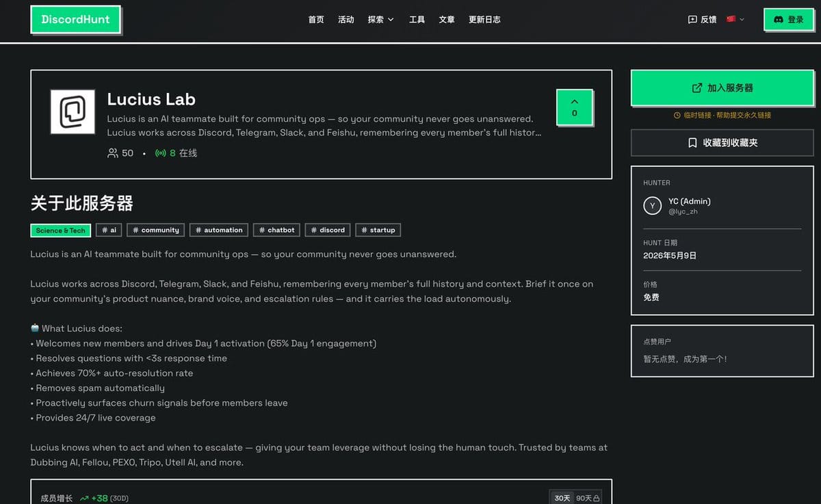Open the 首页 nav item
The image size is (821, 504).
click(316, 19)
